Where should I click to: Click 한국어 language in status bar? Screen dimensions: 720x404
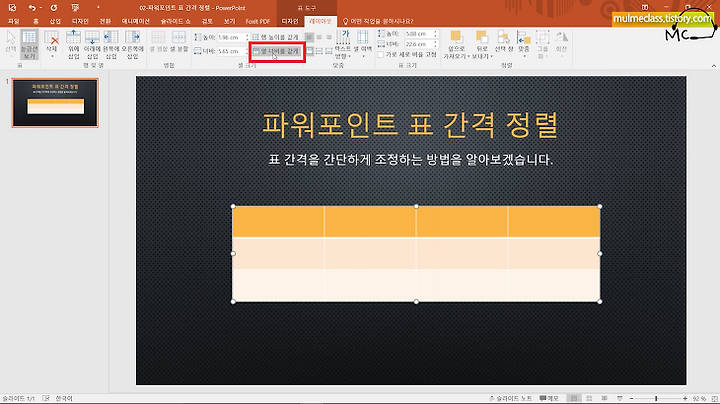[x=64, y=398]
